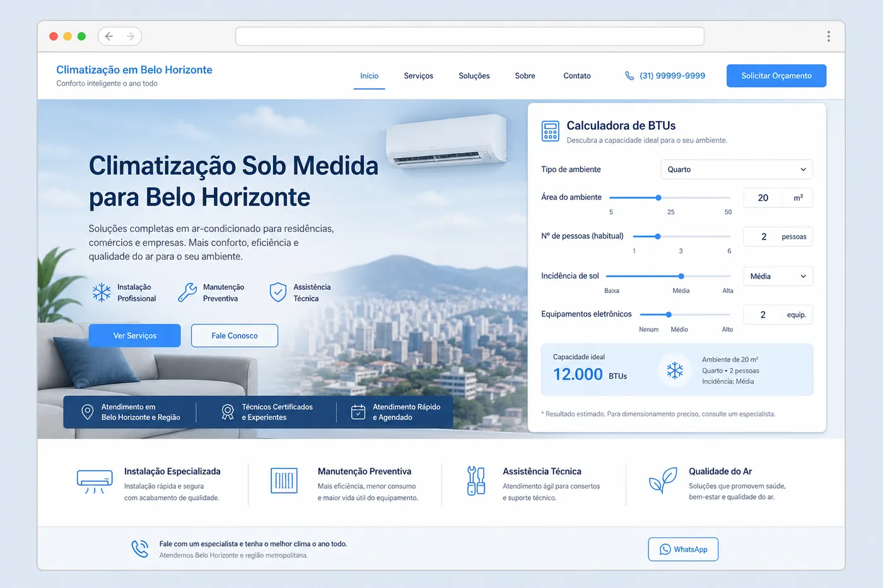Click the Solicitar Orçamento button
The image size is (883, 588).
tap(776, 76)
